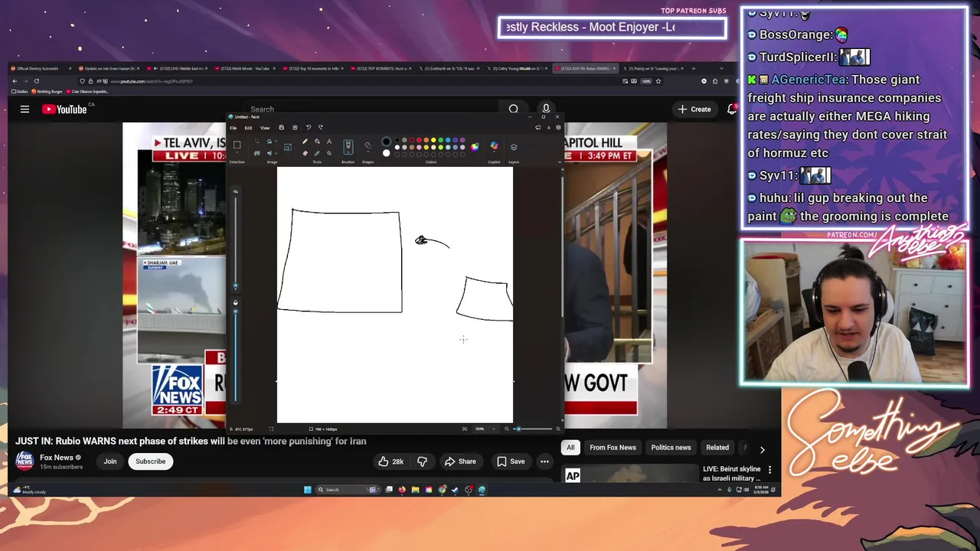This screenshot has width=980, height=551.
Task: Open the View menu in Paint
Action: tap(265, 128)
